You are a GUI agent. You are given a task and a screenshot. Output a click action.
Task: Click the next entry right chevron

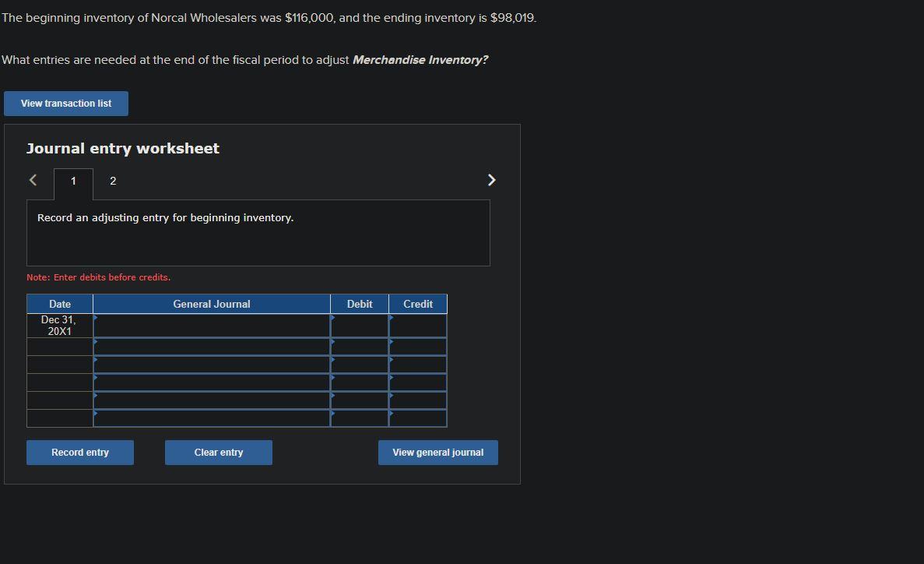pos(492,180)
